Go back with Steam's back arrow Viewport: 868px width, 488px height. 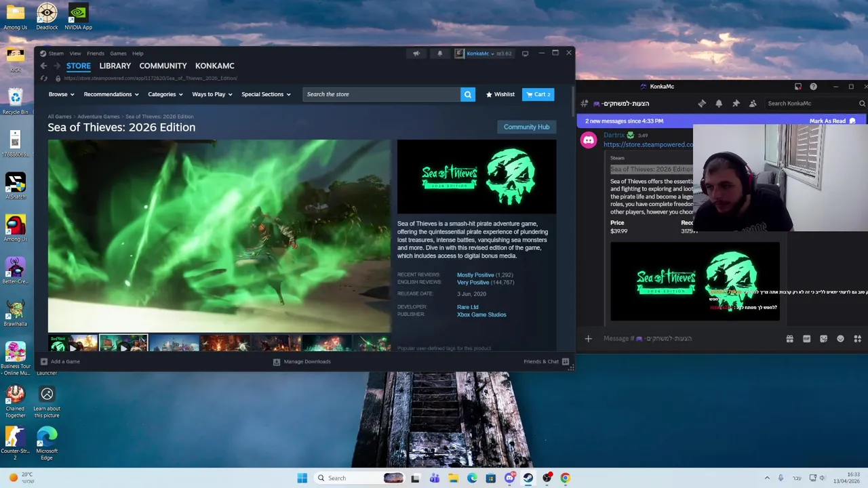point(43,66)
